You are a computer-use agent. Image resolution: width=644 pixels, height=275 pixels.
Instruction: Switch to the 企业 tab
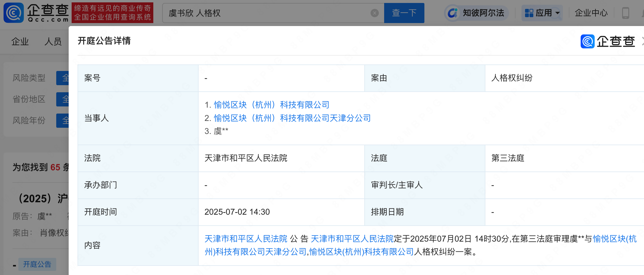pos(20,42)
